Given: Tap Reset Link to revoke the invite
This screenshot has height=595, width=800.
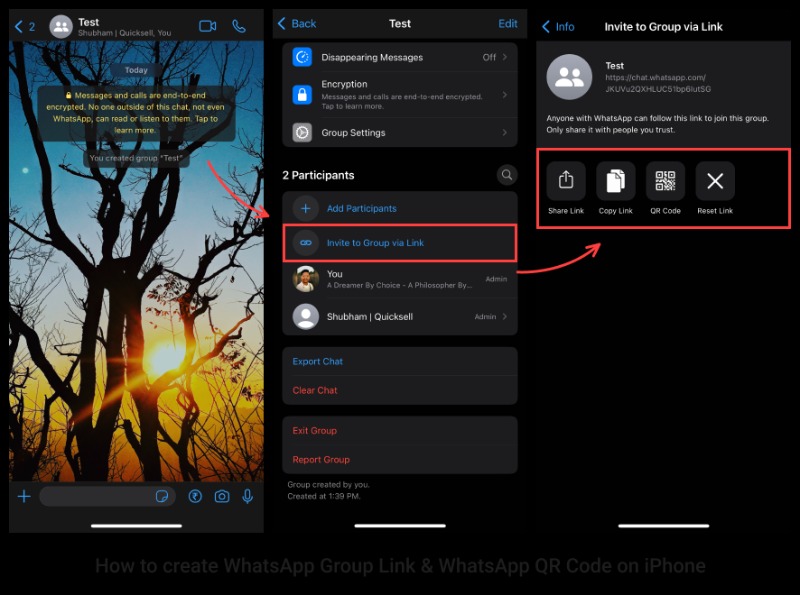Looking at the screenshot, I should (x=714, y=183).
